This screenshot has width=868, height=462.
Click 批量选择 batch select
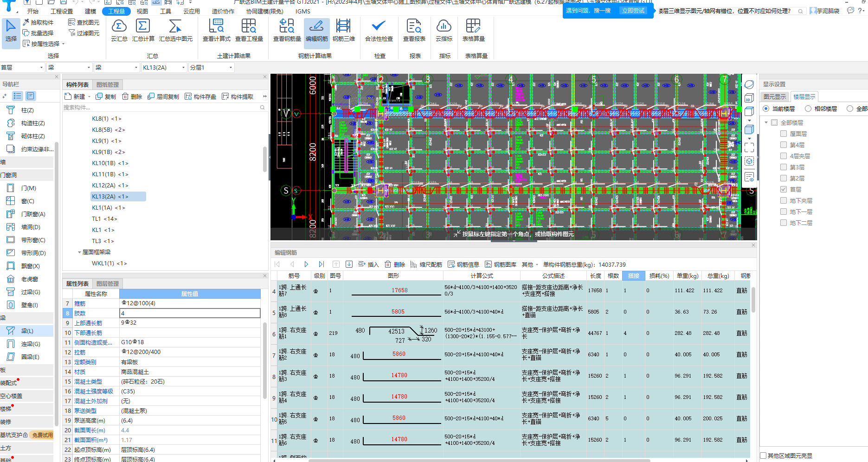[x=38, y=33]
